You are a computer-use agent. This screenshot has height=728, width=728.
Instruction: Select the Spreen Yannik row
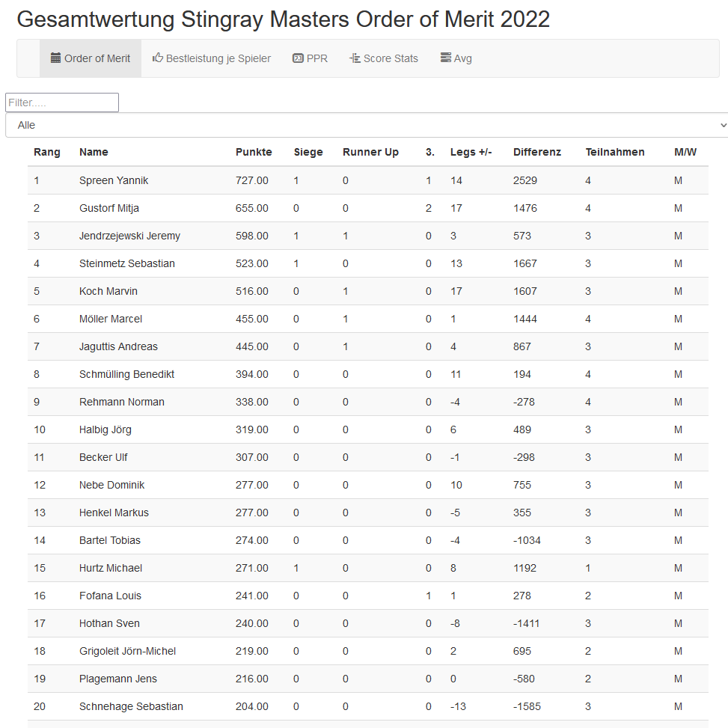368,180
